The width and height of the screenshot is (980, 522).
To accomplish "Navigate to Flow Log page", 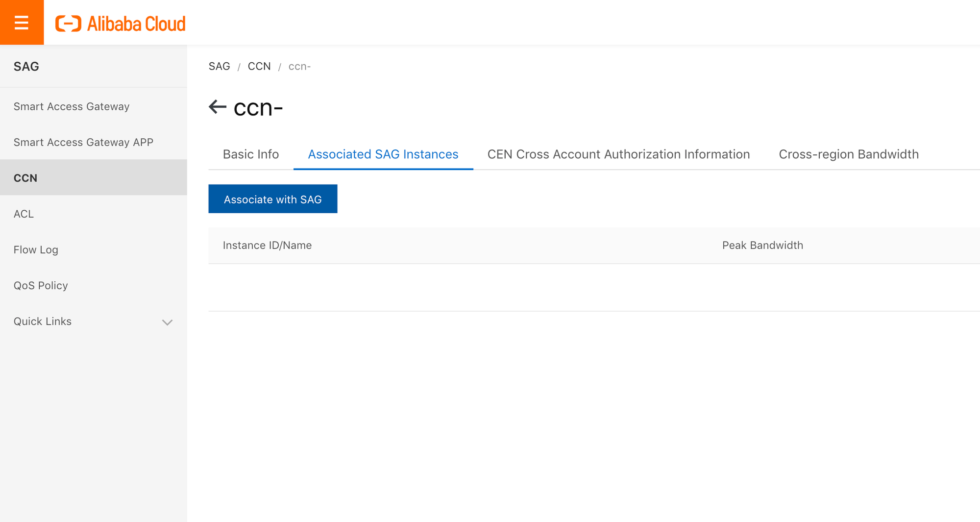I will (36, 249).
